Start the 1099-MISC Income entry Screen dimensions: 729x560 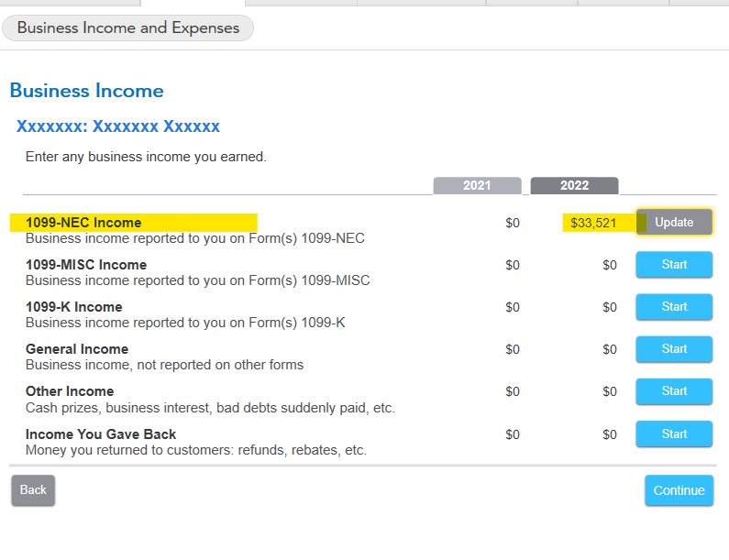pos(674,265)
